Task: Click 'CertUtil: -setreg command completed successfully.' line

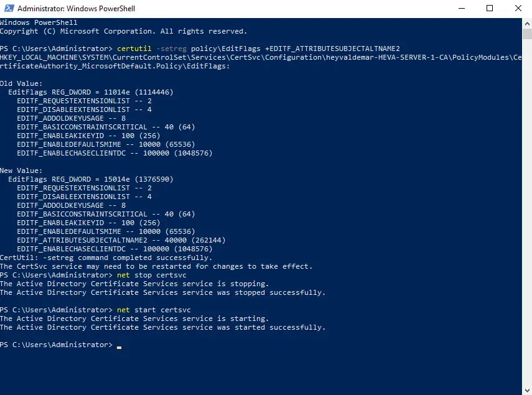Action: 106,258
